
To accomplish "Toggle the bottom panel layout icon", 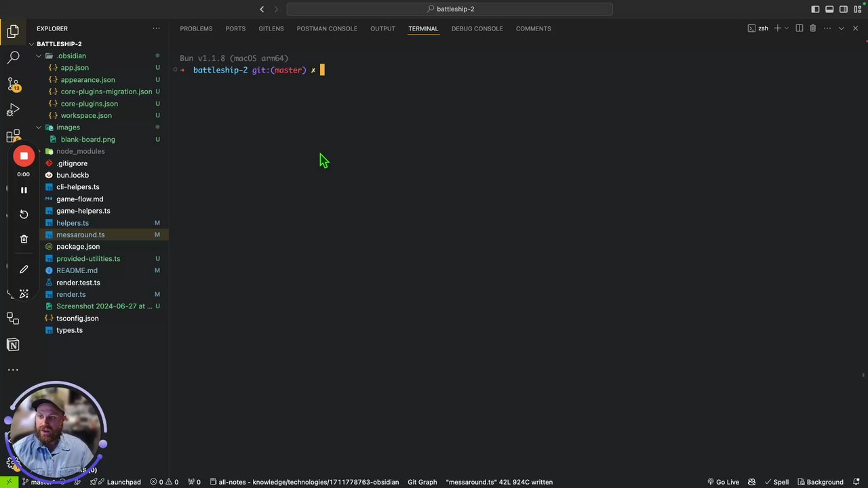I will pos(829,9).
